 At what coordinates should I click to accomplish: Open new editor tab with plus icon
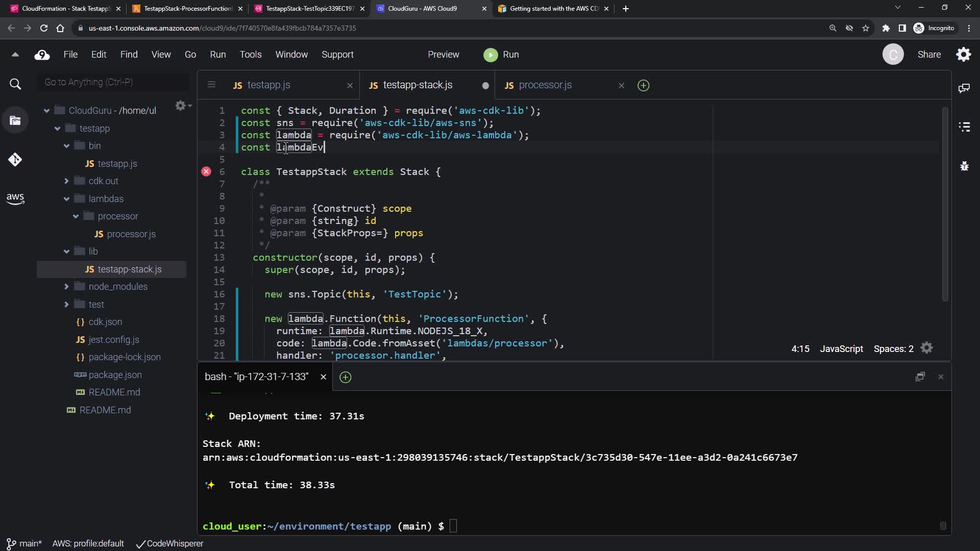pyautogui.click(x=643, y=86)
